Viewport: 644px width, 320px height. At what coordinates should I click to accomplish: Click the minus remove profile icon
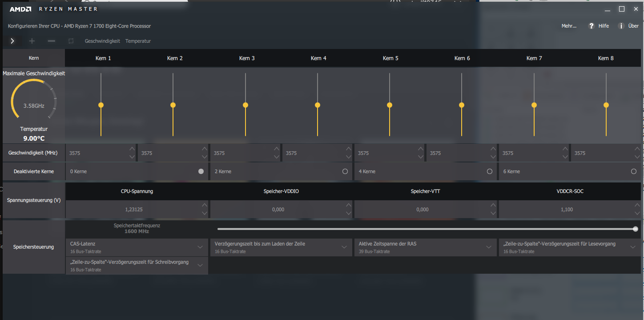pyautogui.click(x=52, y=41)
